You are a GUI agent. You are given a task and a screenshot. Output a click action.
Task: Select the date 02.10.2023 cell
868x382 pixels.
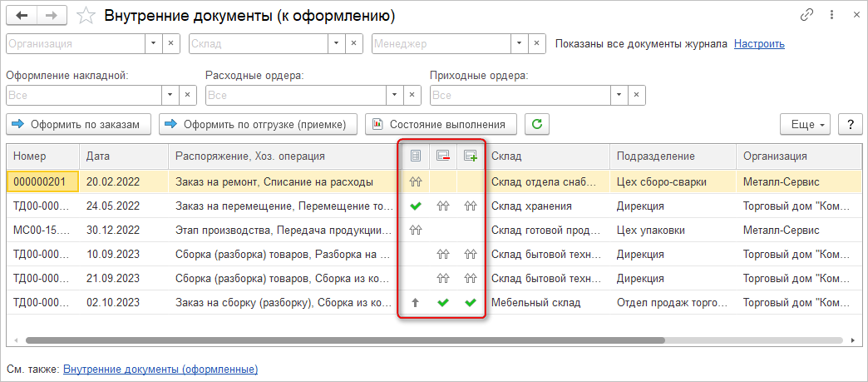124,303
